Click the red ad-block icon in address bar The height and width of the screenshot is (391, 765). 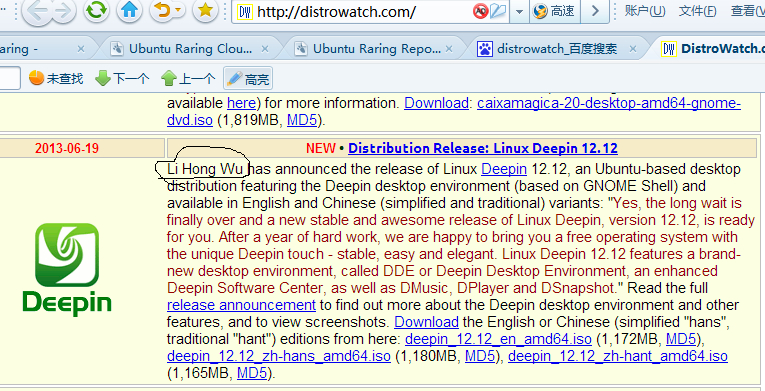(x=480, y=11)
